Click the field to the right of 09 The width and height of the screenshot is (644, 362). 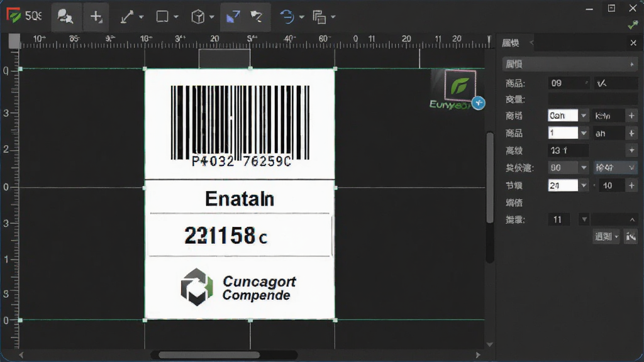(x=616, y=84)
